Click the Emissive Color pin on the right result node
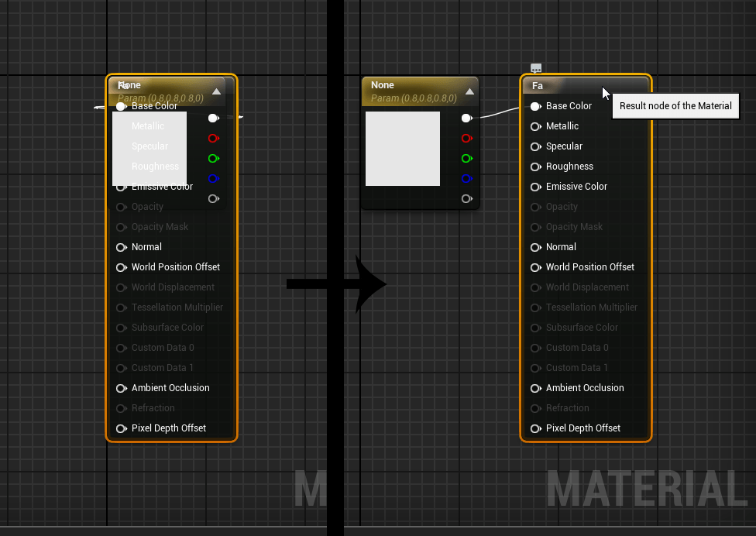This screenshot has height=536, width=756. pos(535,187)
